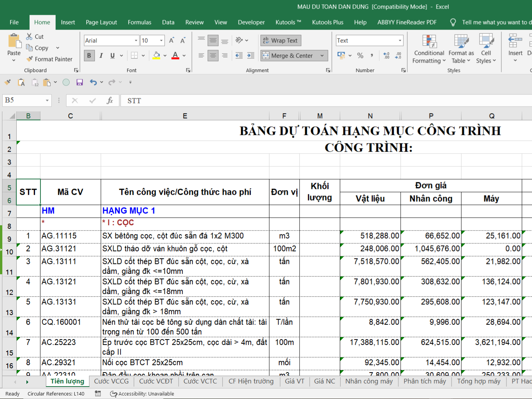Image resolution: width=532 pixels, height=399 pixels.
Task: Decrease font size with the small A
Action: 183,40
